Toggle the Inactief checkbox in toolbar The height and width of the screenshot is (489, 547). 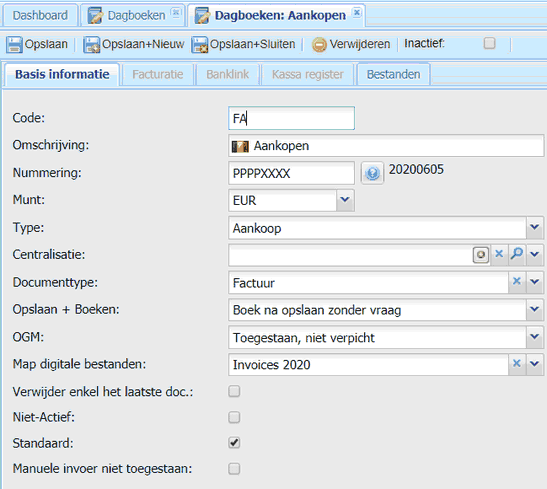click(x=489, y=43)
